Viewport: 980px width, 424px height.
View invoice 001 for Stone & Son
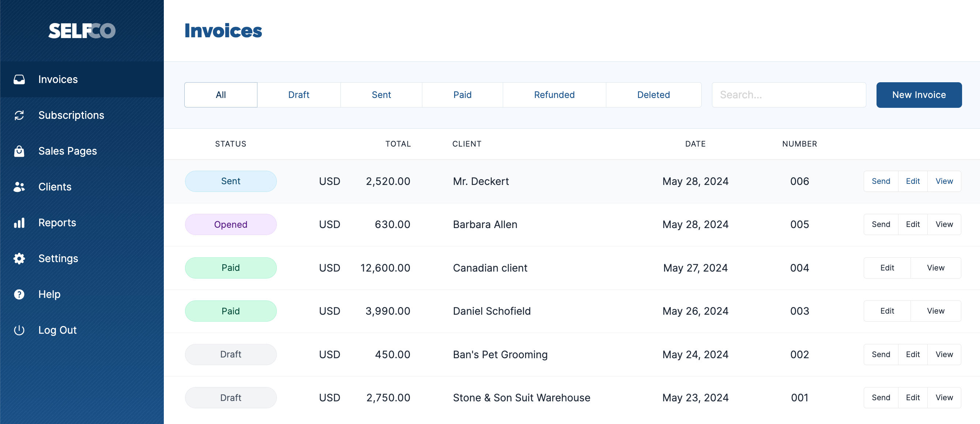tap(944, 398)
